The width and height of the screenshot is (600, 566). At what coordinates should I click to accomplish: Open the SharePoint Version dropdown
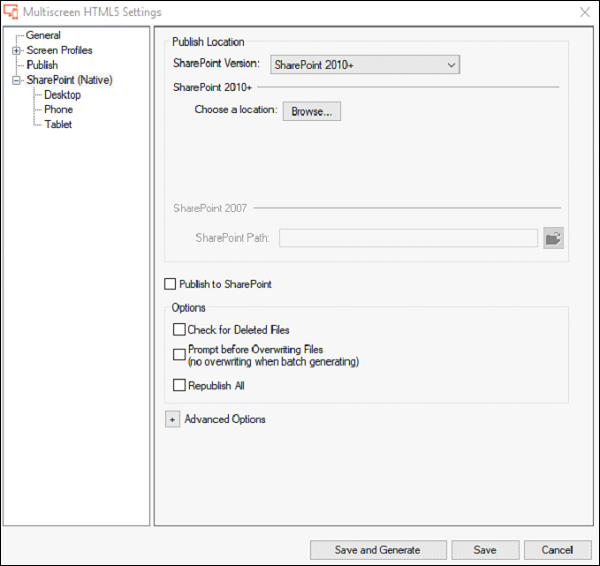click(365, 65)
